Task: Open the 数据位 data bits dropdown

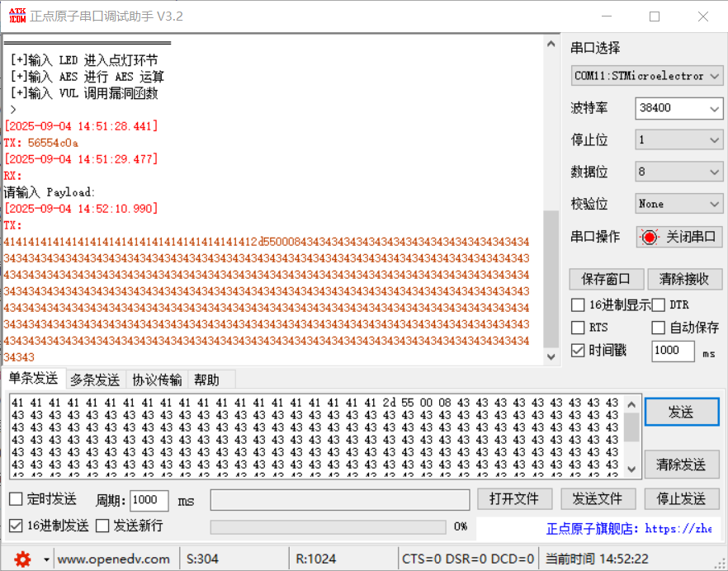Action: click(678, 172)
